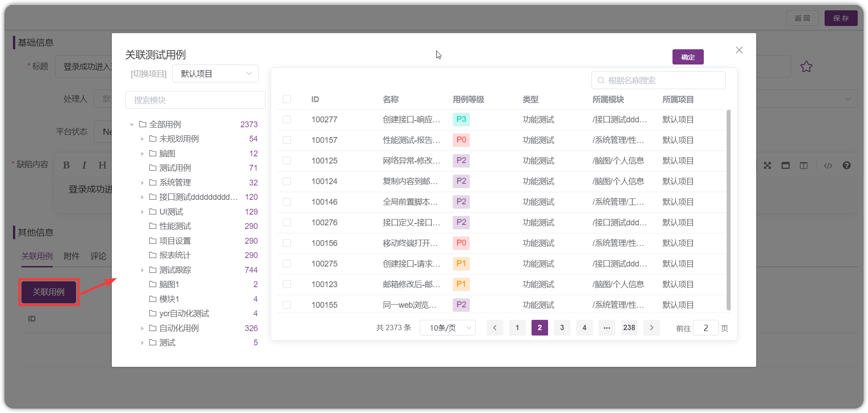This screenshot has width=868, height=413.
Task: Click folder icon of 测试用例
Action: pyautogui.click(x=153, y=168)
